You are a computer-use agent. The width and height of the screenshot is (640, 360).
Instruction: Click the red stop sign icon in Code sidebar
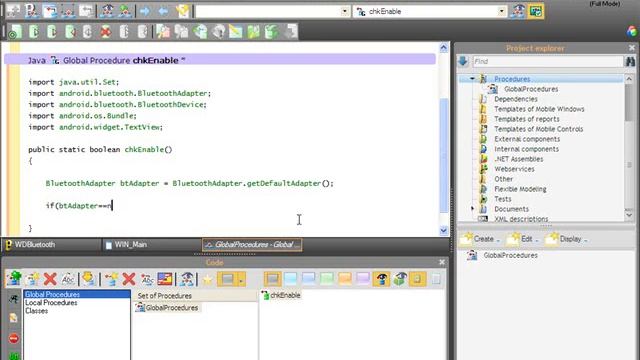pyautogui.click(x=14, y=338)
